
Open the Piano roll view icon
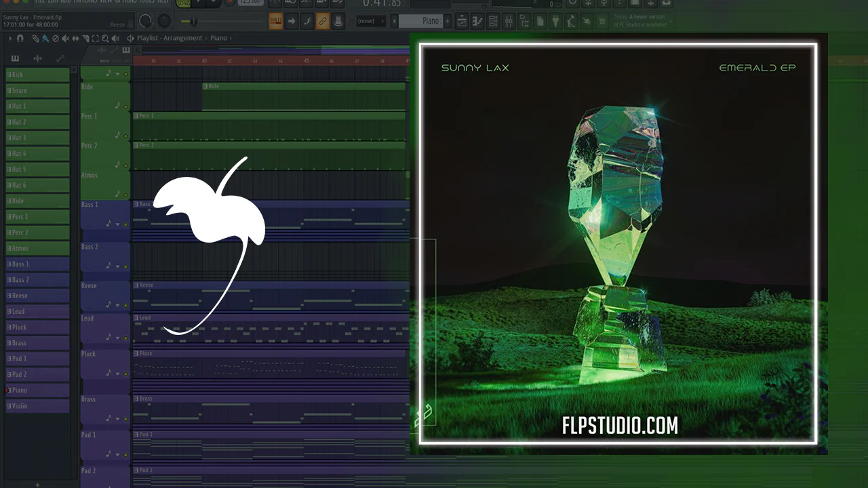click(477, 21)
